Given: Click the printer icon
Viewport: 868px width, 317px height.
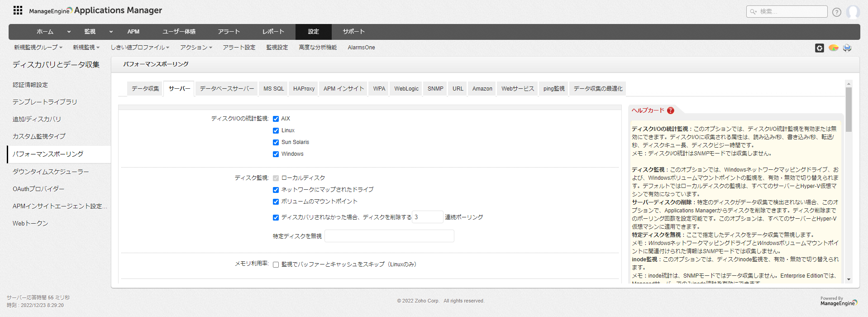Looking at the screenshot, I should click(x=847, y=48).
